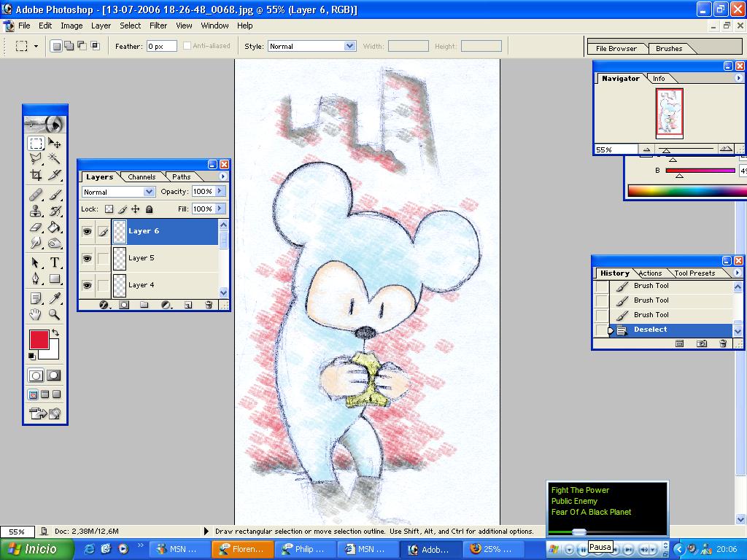The height and width of the screenshot is (560, 747).
Task: Create a new layer from Layers panel
Action: click(188, 305)
